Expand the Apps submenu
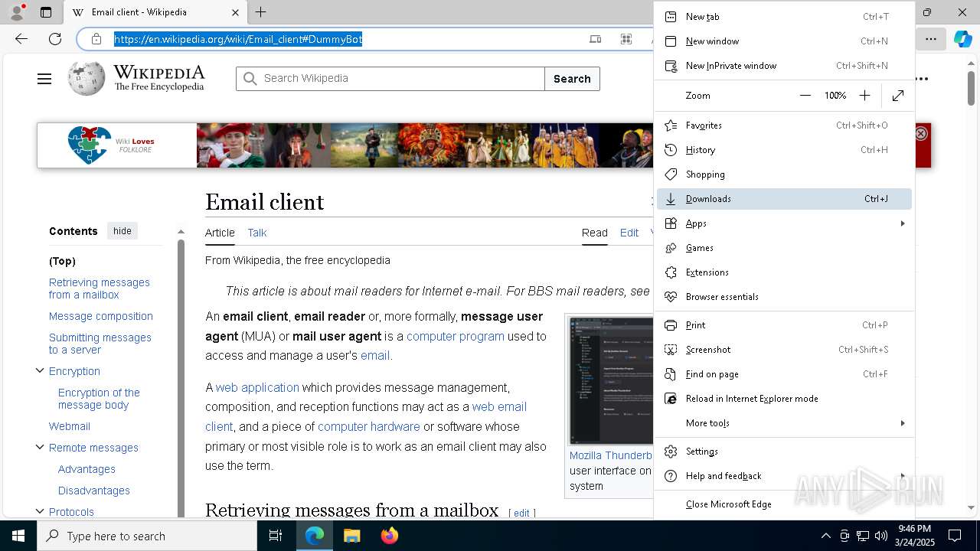Screen dimensions: 980x551 tap(784, 223)
